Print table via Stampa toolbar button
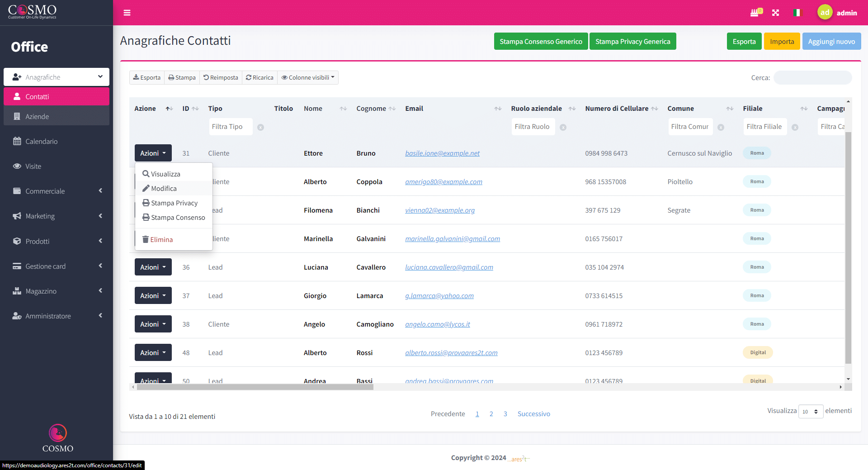 [182, 77]
